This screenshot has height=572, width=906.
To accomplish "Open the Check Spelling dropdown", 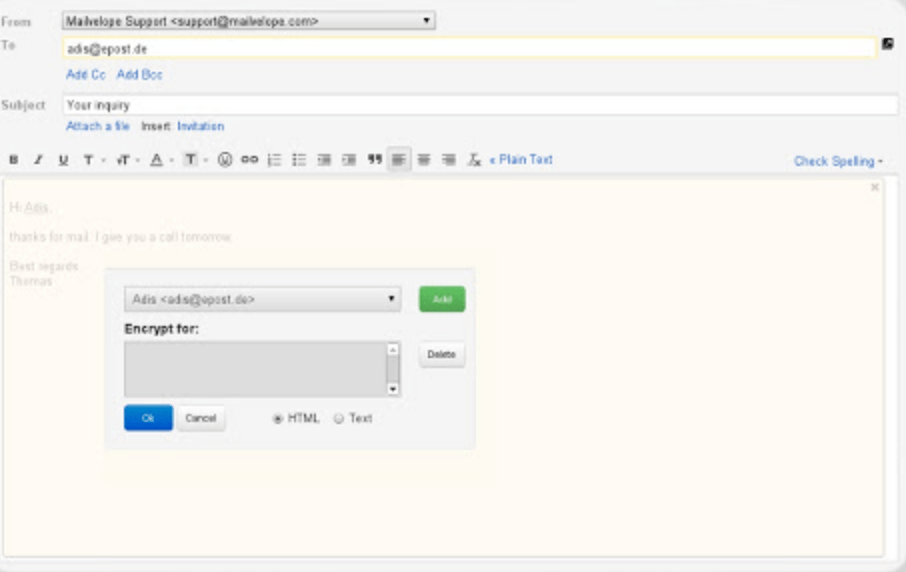I will point(838,161).
